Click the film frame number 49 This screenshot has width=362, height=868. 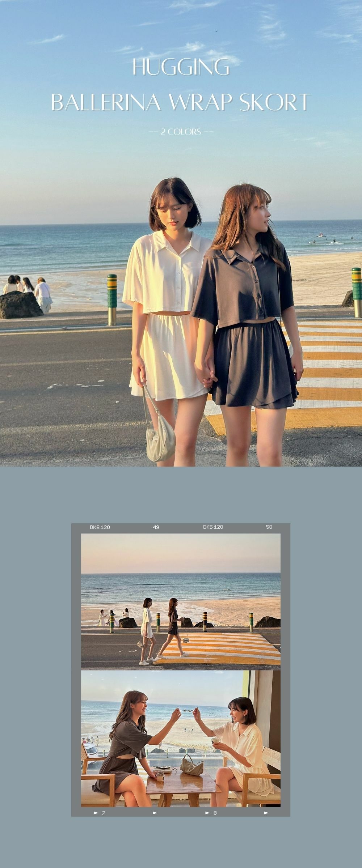click(x=156, y=527)
